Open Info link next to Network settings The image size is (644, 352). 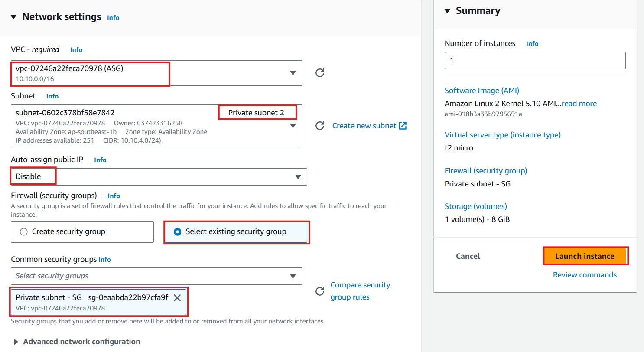point(113,18)
